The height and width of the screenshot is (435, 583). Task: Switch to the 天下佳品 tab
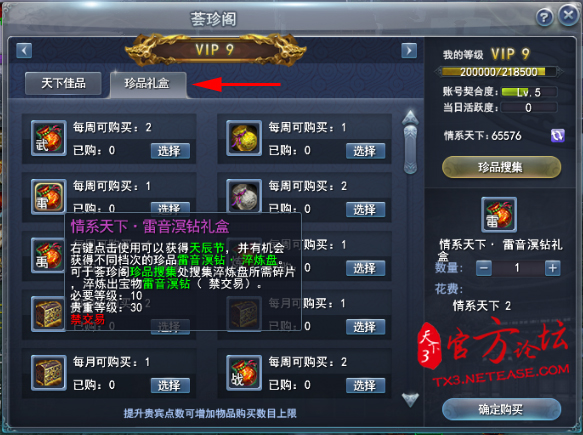pyautogui.click(x=63, y=83)
